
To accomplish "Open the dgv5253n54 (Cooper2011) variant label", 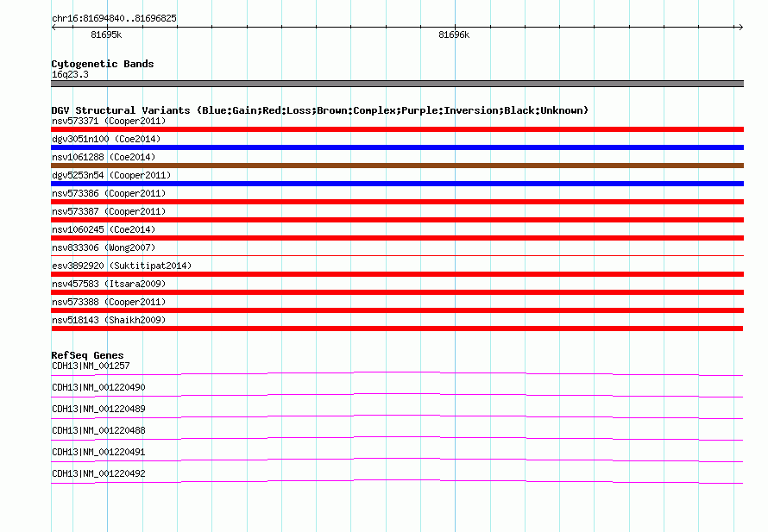I will [x=111, y=175].
